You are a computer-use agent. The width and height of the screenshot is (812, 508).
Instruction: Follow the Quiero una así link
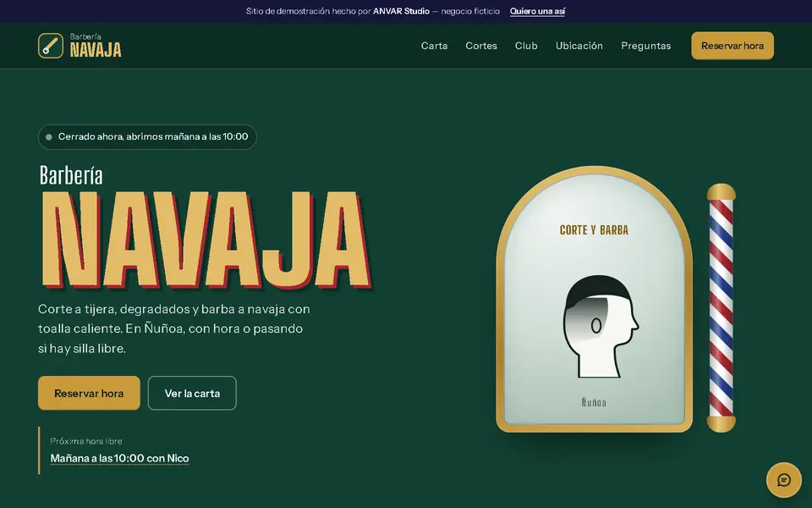tap(537, 11)
